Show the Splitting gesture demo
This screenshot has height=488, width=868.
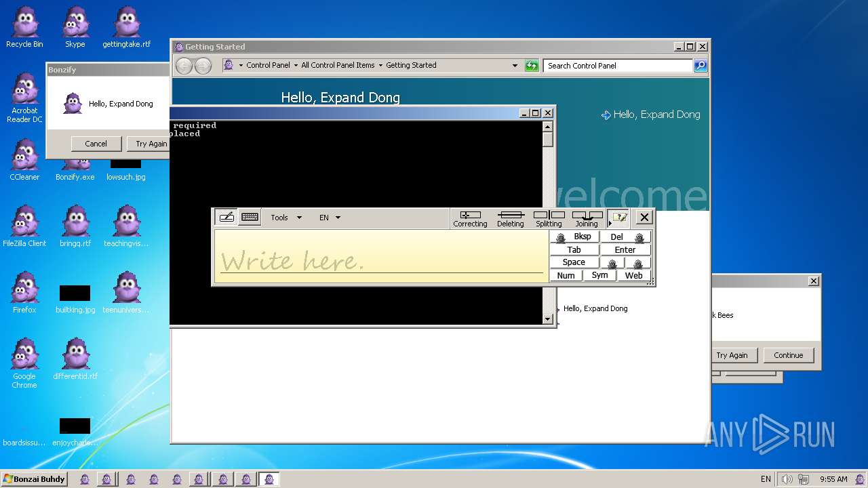pyautogui.click(x=549, y=218)
